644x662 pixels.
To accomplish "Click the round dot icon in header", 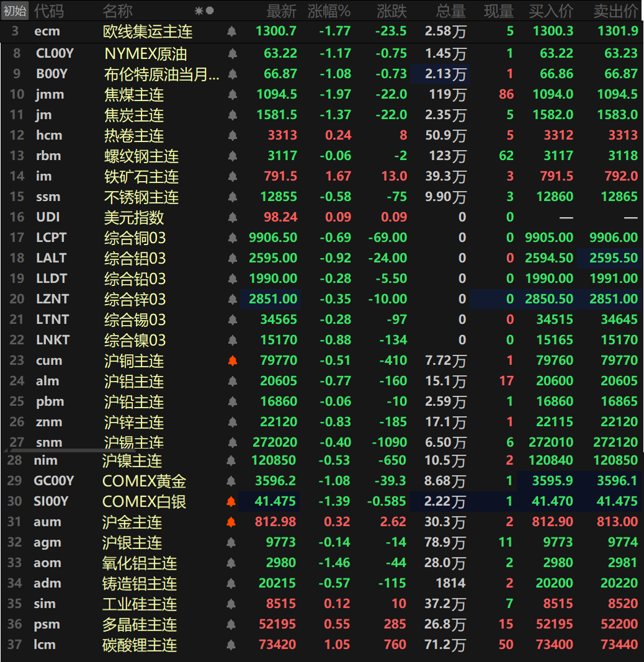I will tap(210, 11).
